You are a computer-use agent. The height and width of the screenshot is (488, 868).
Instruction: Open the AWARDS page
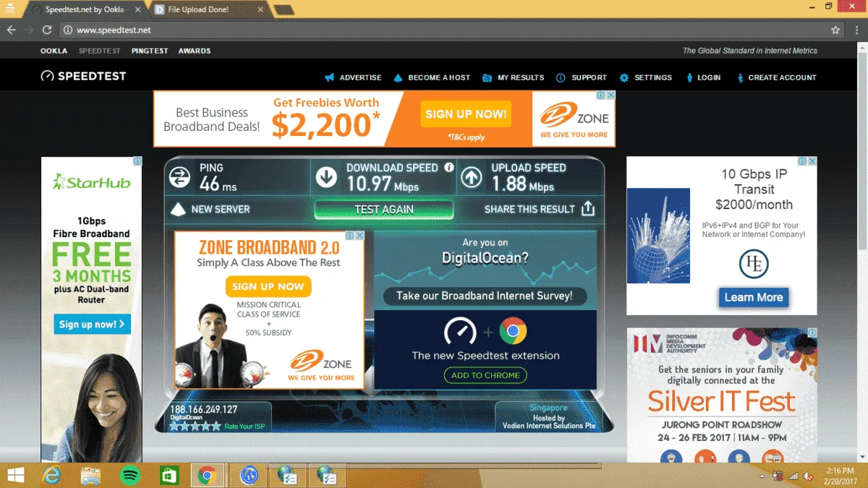(x=195, y=51)
